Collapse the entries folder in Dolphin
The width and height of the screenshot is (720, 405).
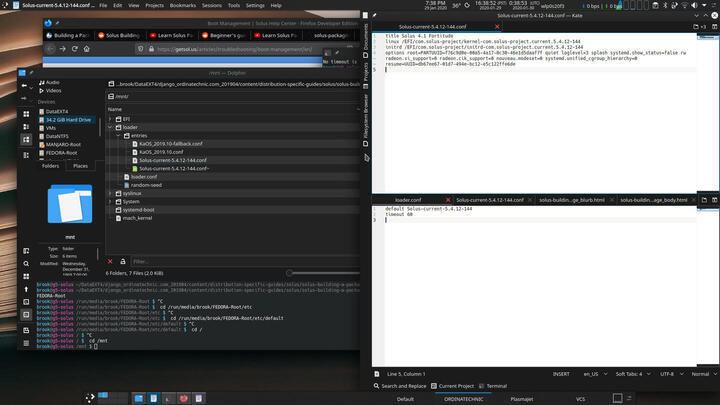pos(118,135)
